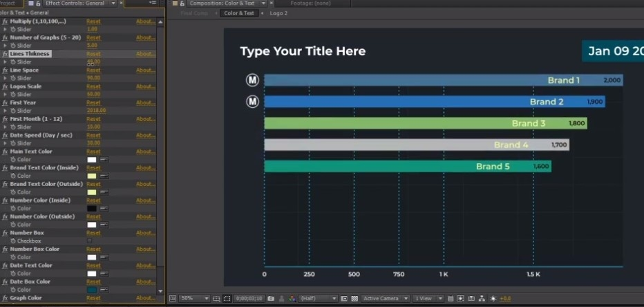Reset the Line Space effect

point(93,71)
